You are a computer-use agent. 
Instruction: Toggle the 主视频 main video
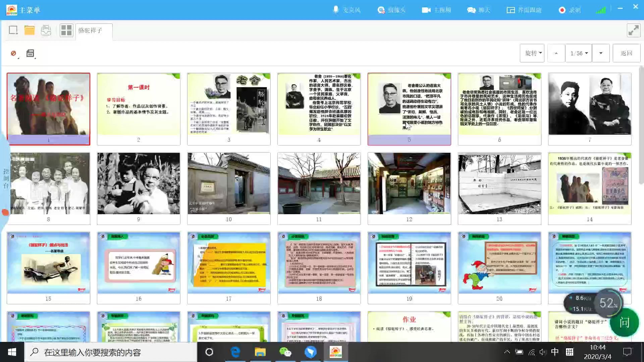(436, 10)
